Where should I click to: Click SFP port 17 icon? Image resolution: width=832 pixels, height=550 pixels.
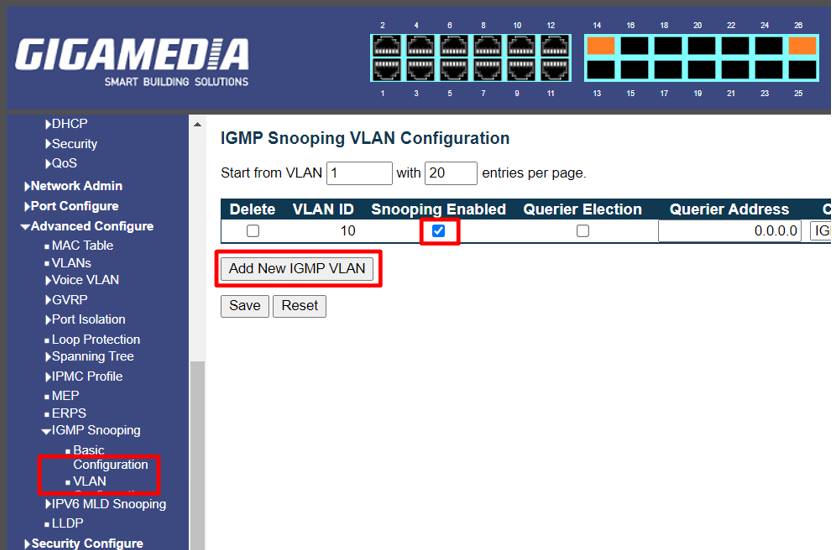click(668, 70)
